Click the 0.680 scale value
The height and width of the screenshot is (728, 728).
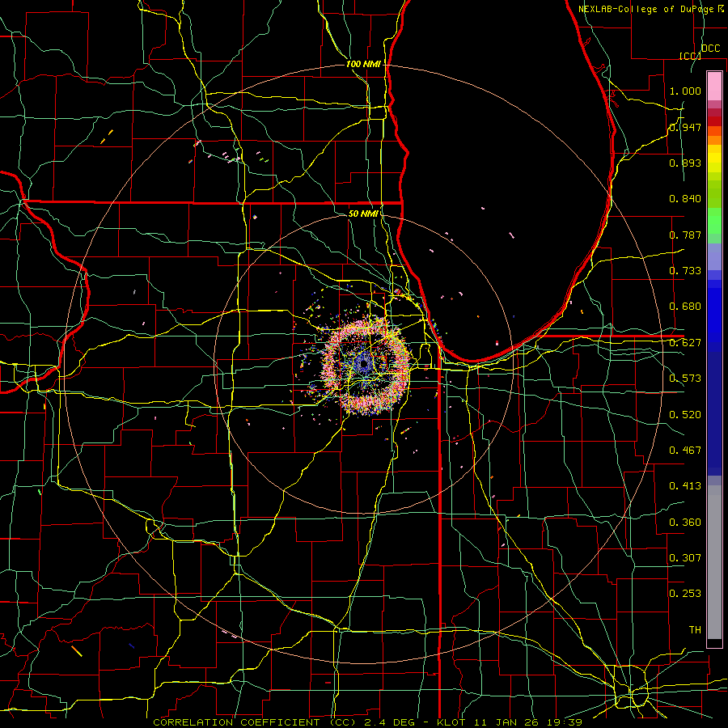685,307
